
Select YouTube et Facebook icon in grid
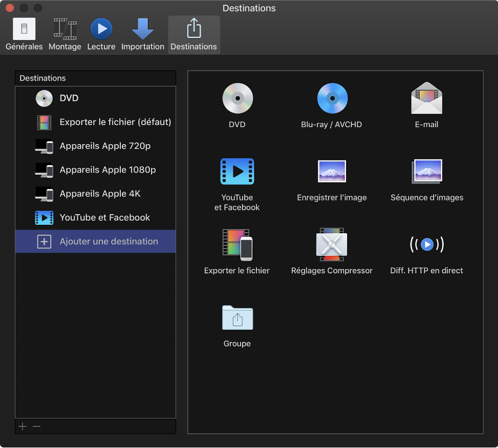[x=237, y=171]
